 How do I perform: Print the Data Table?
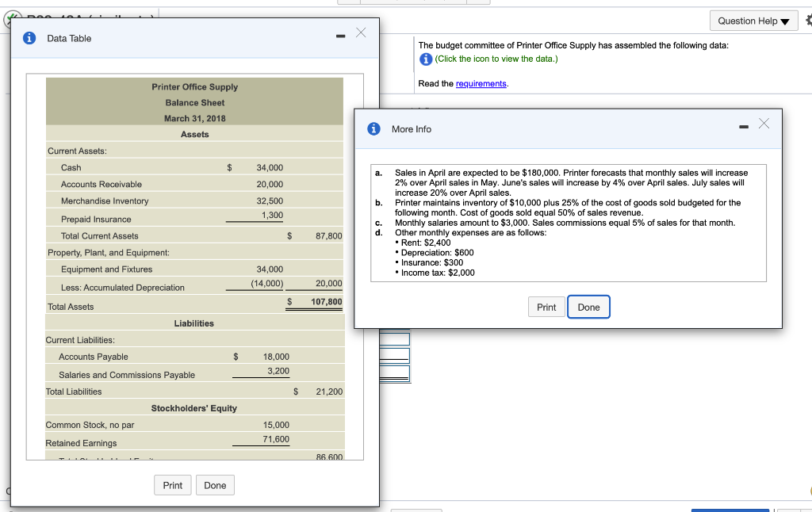172,485
